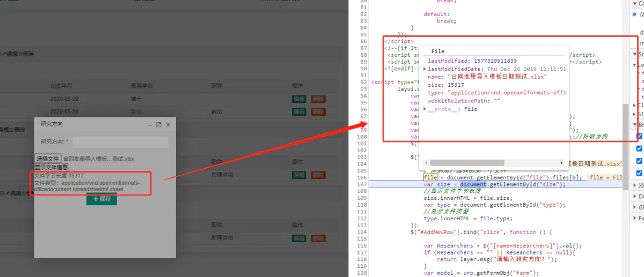Maximize the 研究方向 dialog

tap(159, 124)
